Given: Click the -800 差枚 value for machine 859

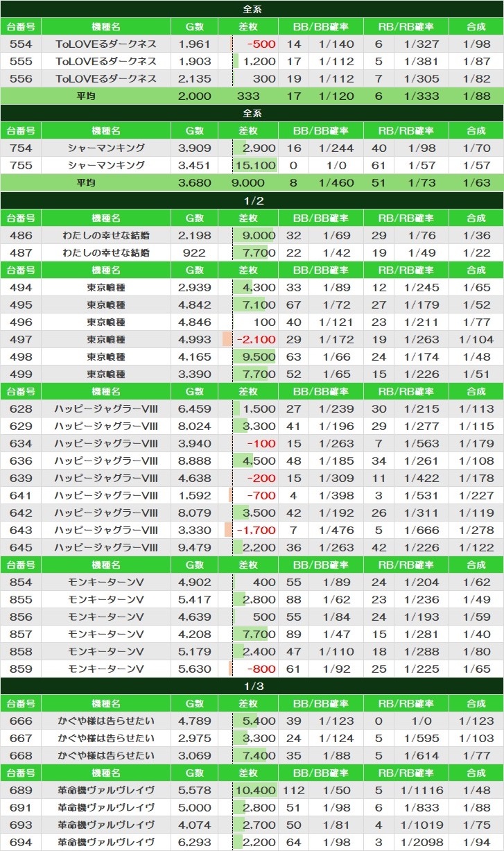Looking at the screenshot, I should pyautogui.click(x=261, y=669).
